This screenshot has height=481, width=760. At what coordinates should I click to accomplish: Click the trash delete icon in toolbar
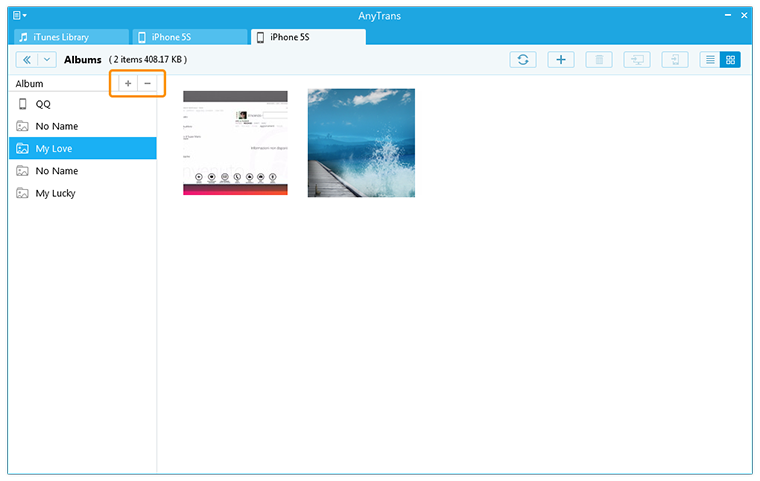598,60
